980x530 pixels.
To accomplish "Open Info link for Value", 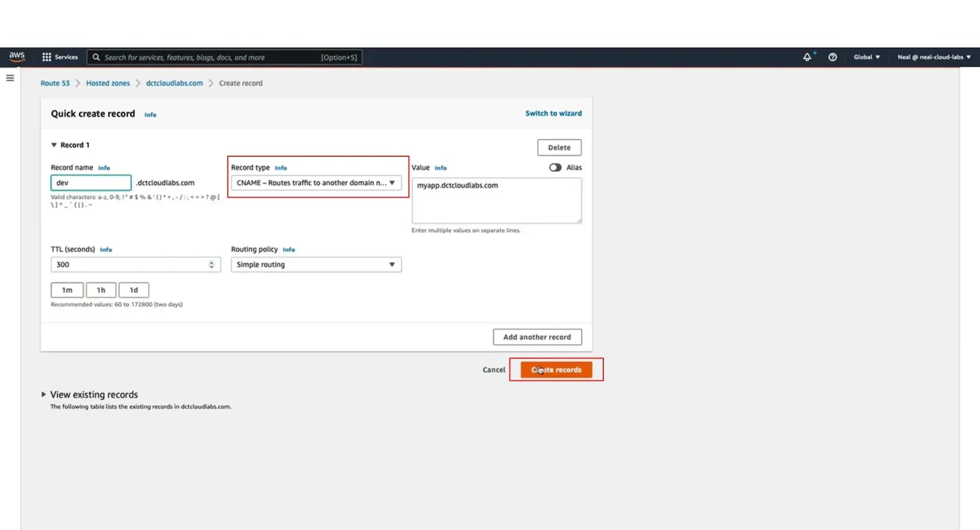I will point(440,168).
